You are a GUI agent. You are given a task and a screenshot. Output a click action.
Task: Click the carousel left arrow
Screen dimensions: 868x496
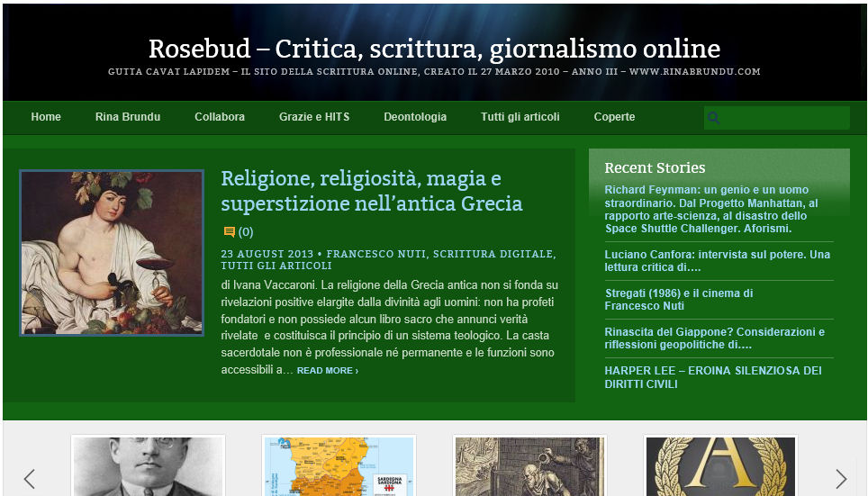29,479
